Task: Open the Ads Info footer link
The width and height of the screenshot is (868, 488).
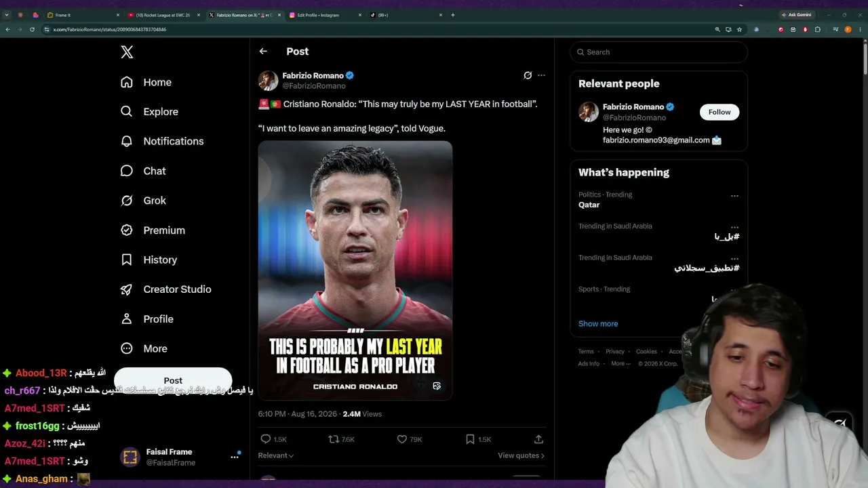Action: pos(589,364)
